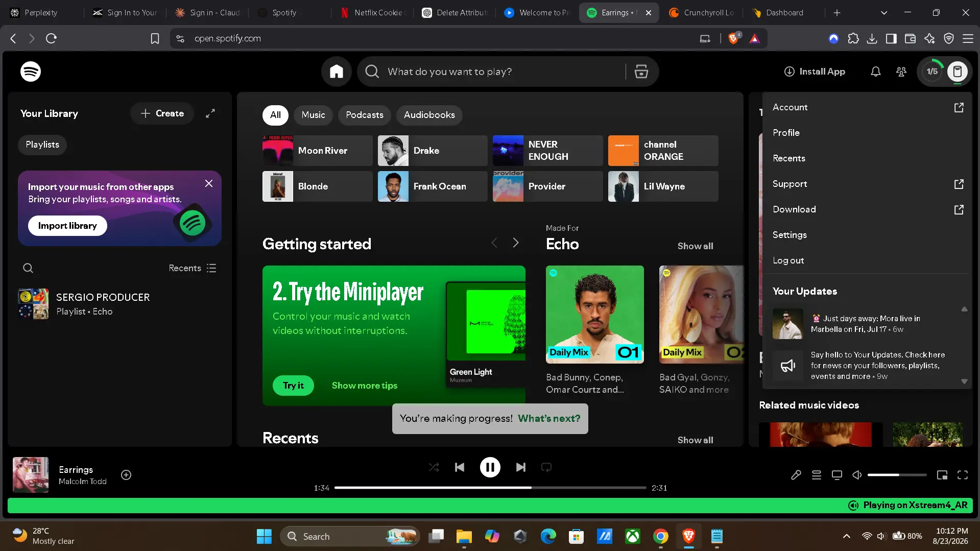Open the browser tab search dropdown
The width and height of the screenshot is (980, 551).
tap(884, 13)
